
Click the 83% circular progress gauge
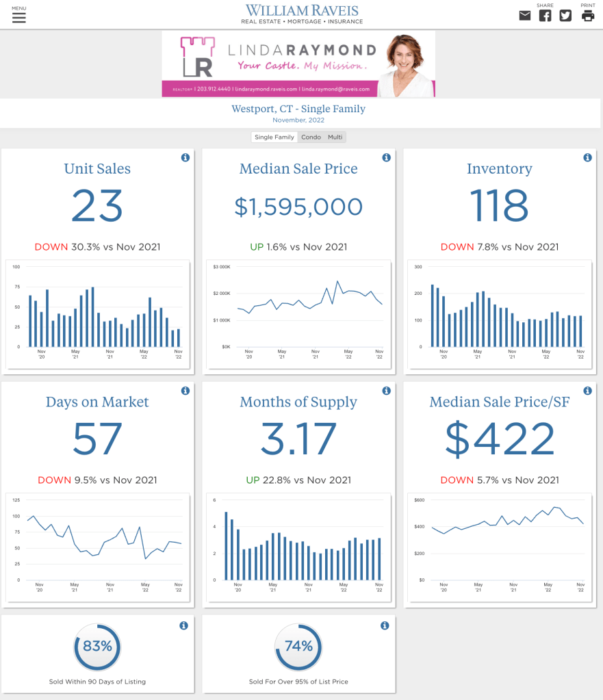click(97, 647)
